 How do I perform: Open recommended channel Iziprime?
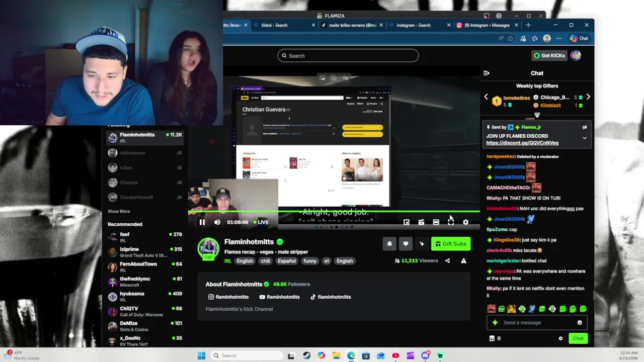coord(145,252)
